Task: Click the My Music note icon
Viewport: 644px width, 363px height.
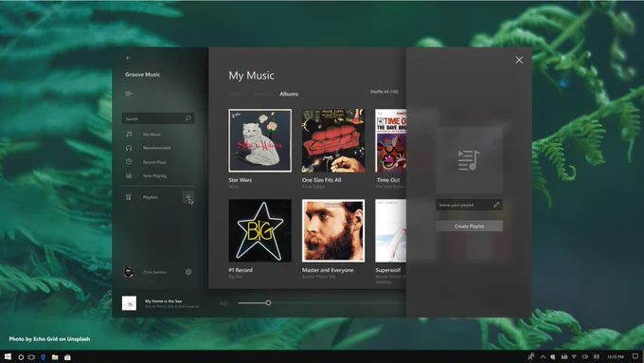Action: click(x=129, y=134)
